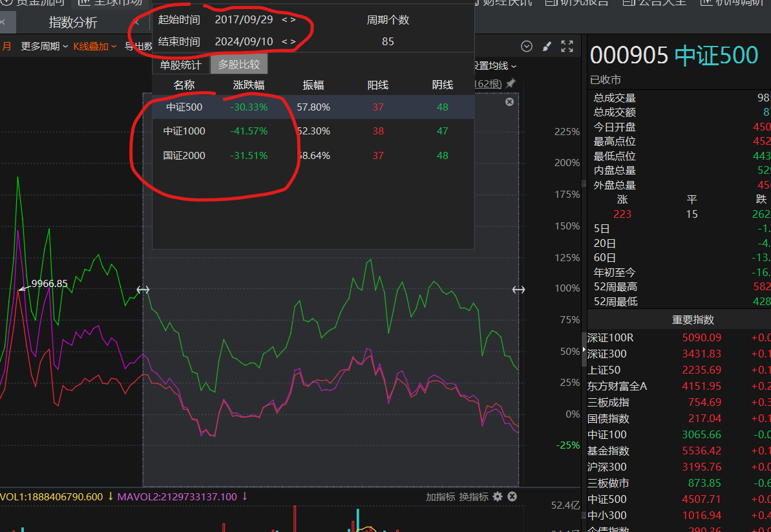
Task: Click the right range handle of the selection
Action: [519, 290]
